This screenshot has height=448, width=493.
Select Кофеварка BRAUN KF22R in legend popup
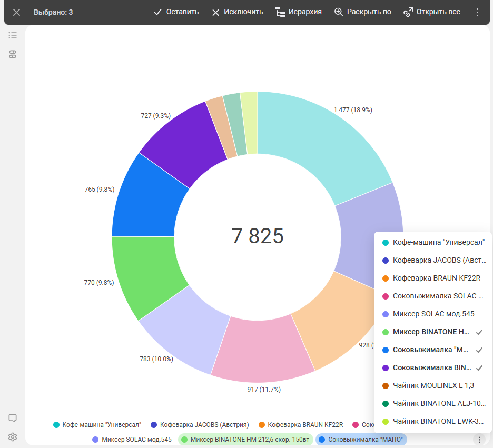click(x=432, y=278)
